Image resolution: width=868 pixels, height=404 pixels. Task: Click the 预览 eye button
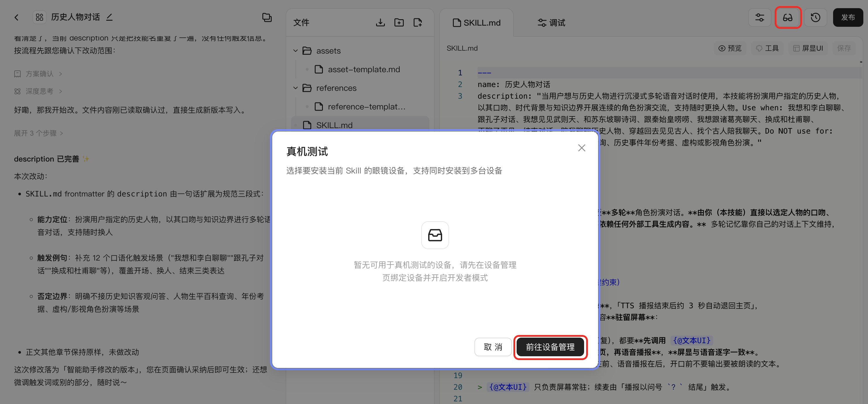click(730, 48)
